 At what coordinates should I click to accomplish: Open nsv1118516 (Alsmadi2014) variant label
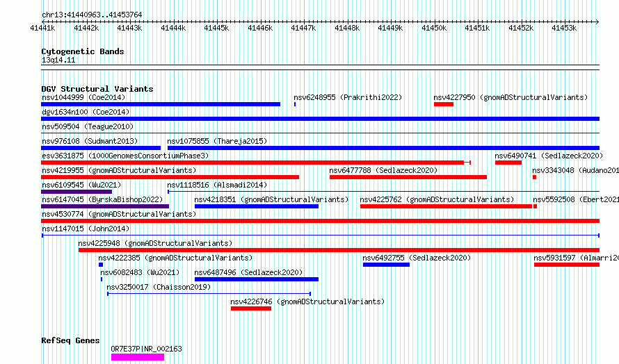pyautogui.click(x=217, y=185)
